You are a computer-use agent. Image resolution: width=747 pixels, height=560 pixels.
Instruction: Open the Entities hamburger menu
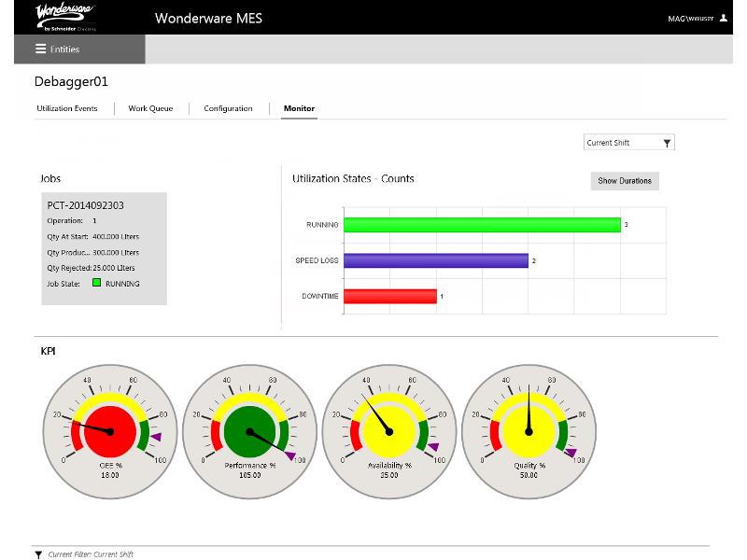(x=40, y=49)
